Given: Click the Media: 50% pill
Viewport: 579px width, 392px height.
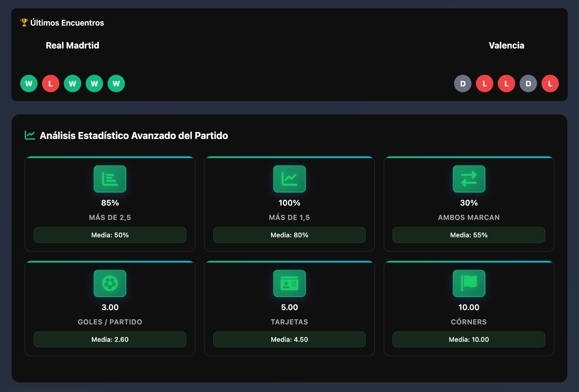Looking at the screenshot, I should [110, 235].
